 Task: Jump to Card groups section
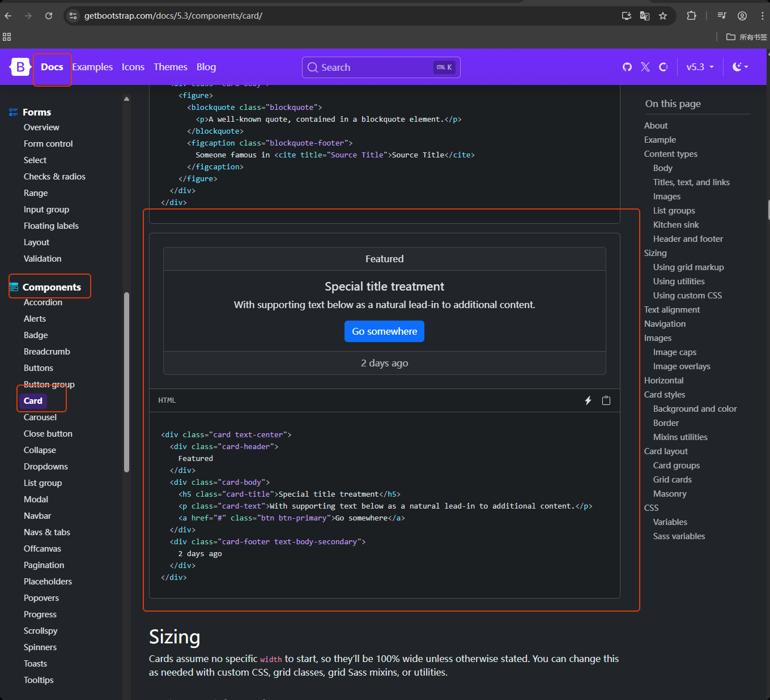click(x=677, y=466)
